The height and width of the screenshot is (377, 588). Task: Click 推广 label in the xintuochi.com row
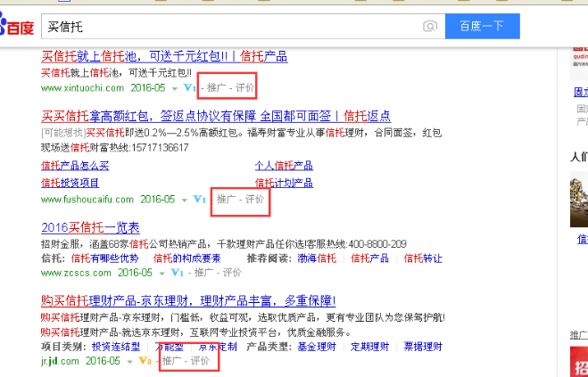pyautogui.click(x=217, y=88)
